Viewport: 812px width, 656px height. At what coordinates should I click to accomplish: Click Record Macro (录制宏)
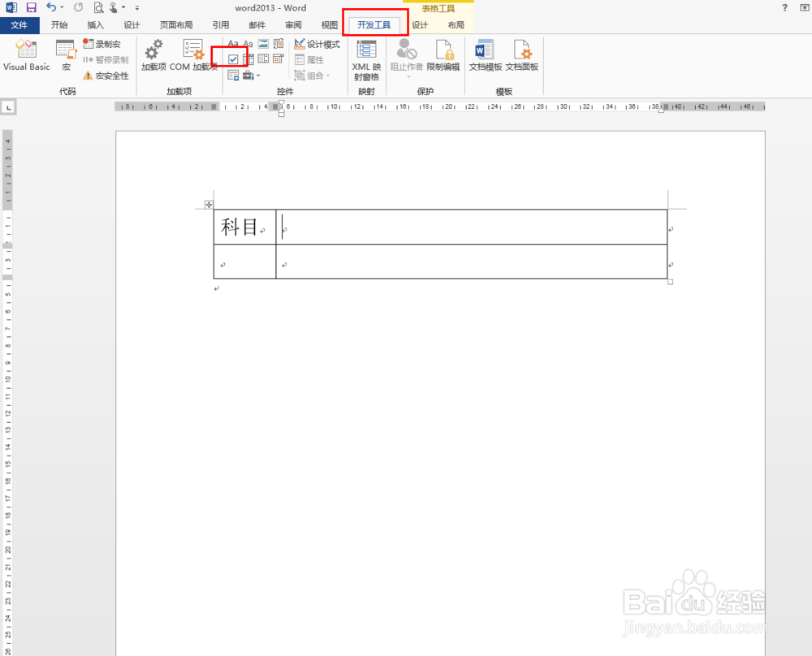click(x=103, y=45)
